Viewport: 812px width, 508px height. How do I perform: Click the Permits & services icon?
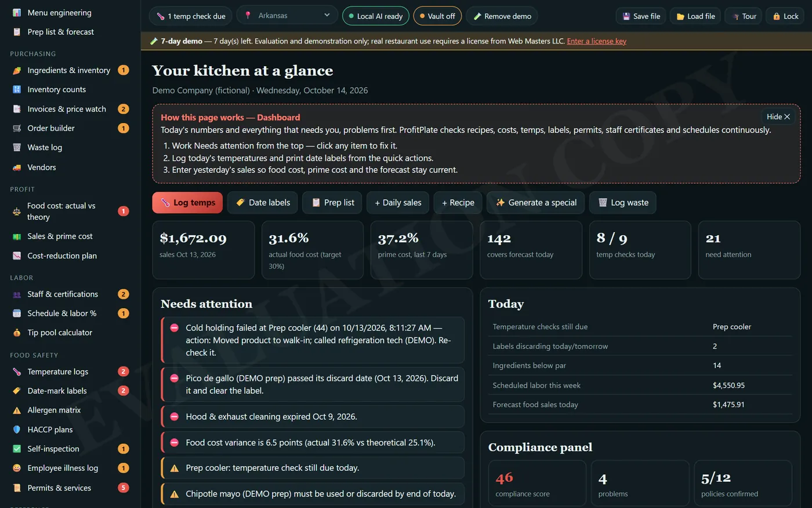point(17,488)
